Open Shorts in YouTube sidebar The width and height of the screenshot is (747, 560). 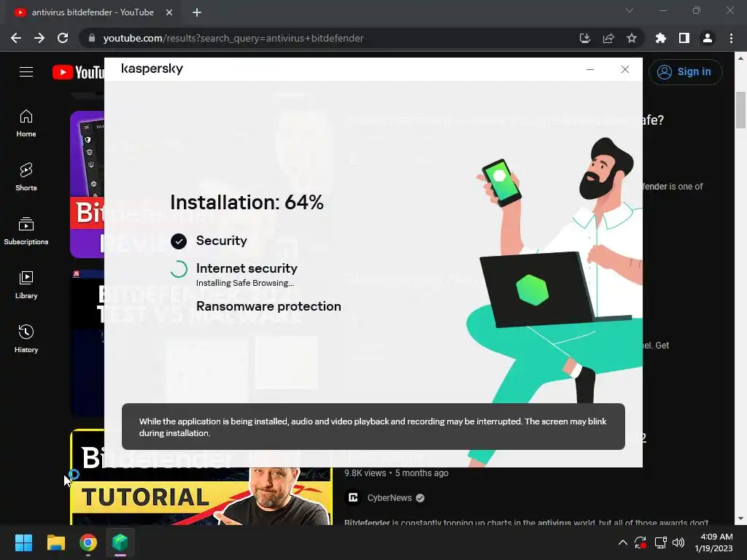tap(26, 177)
